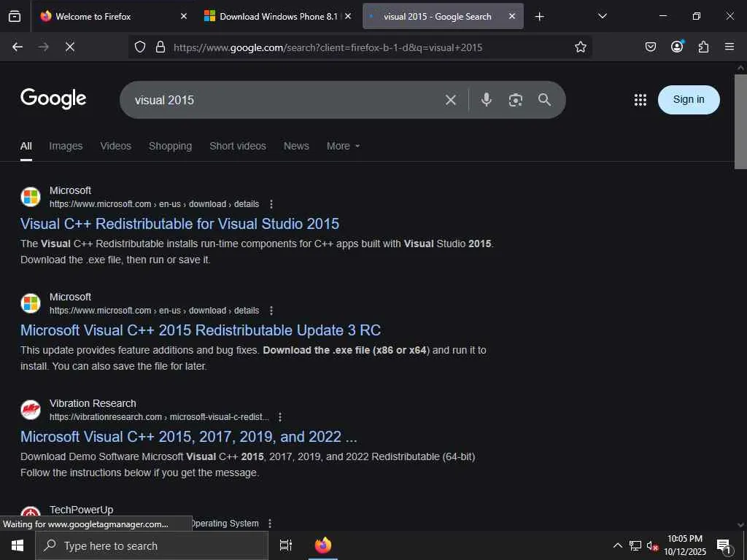Switch to Short videos results
The image size is (747, 560).
point(238,146)
